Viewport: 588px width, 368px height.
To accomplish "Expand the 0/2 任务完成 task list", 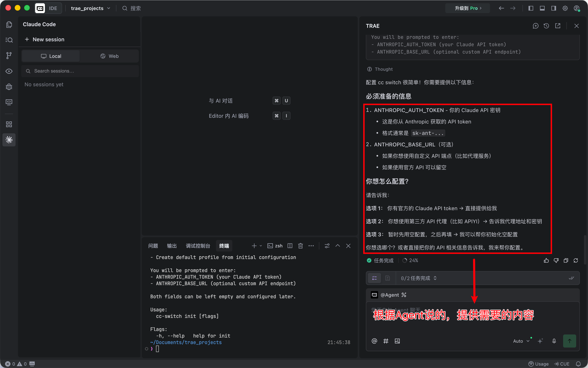I will click(x=419, y=278).
